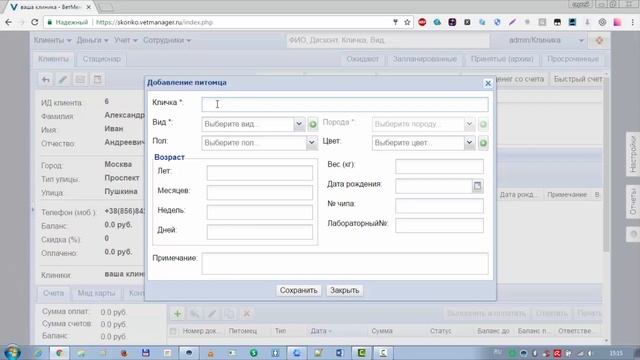Click the envelope message toolbar icon

pos(80,79)
